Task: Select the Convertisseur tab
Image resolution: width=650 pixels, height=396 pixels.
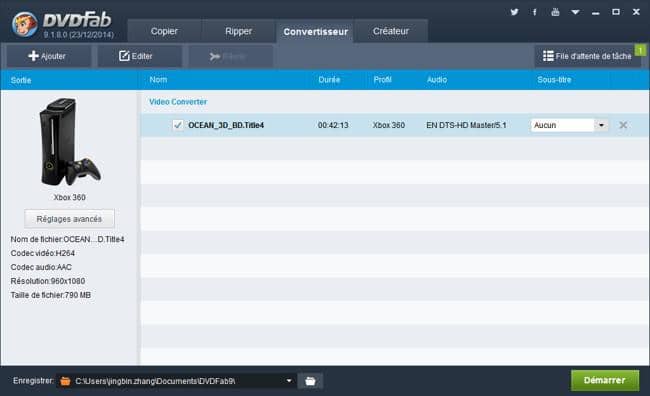Action: 315,31
